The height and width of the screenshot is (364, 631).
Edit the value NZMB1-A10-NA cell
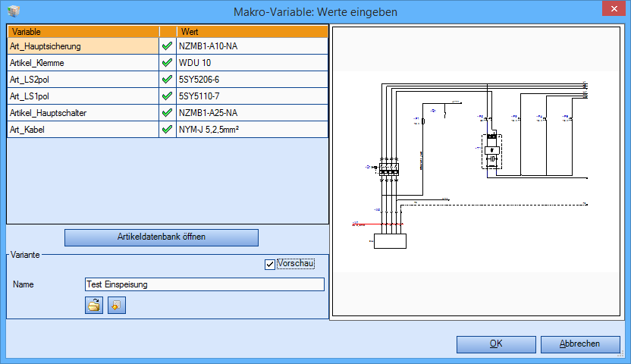[253, 46]
